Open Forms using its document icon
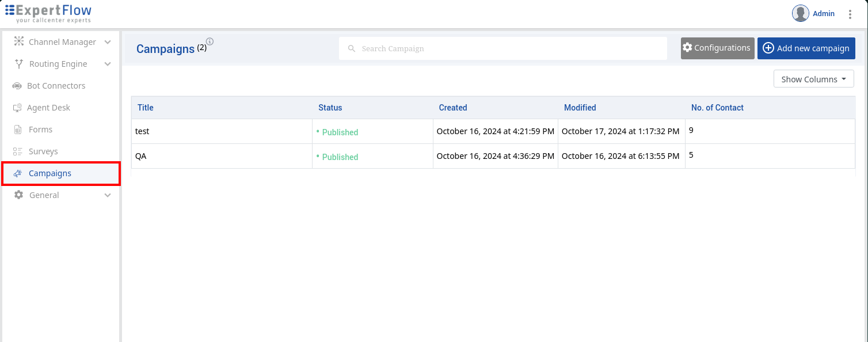Viewport: 868px width, 342px height. point(18,129)
